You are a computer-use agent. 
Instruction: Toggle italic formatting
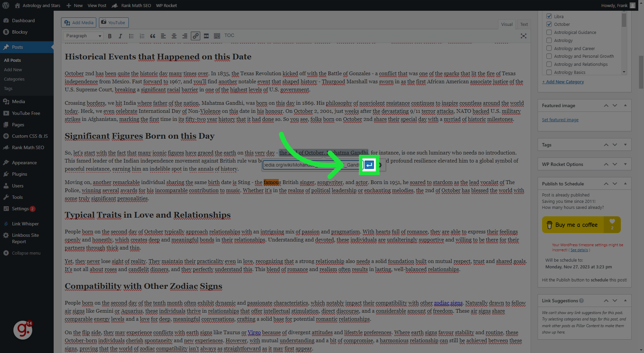coord(120,36)
